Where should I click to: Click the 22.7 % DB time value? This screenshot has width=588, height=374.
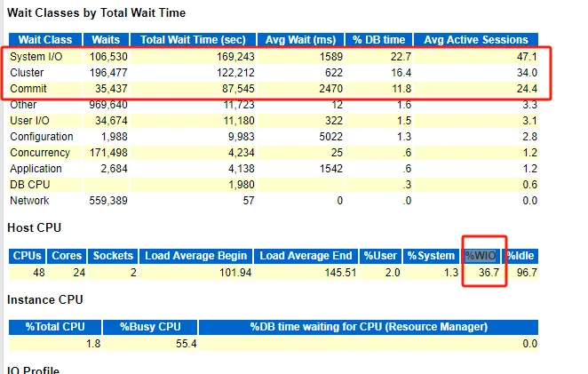[x=401, y=57]
